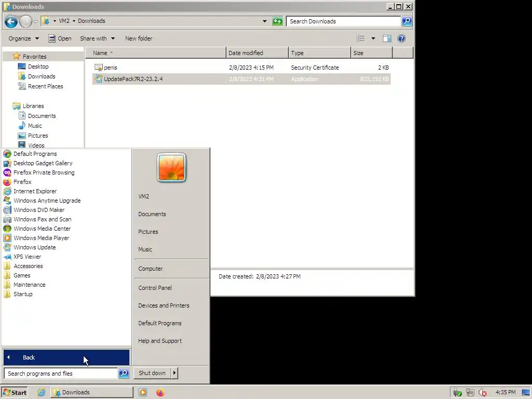Click Search programs and files box
Screen dimensions: 532x399
[x=61, y=374]
